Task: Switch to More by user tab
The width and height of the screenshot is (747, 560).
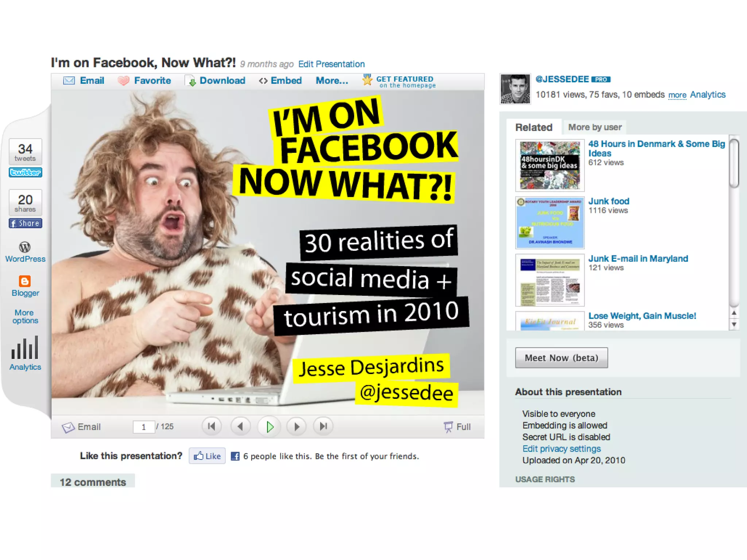Action: pos(595,127)
